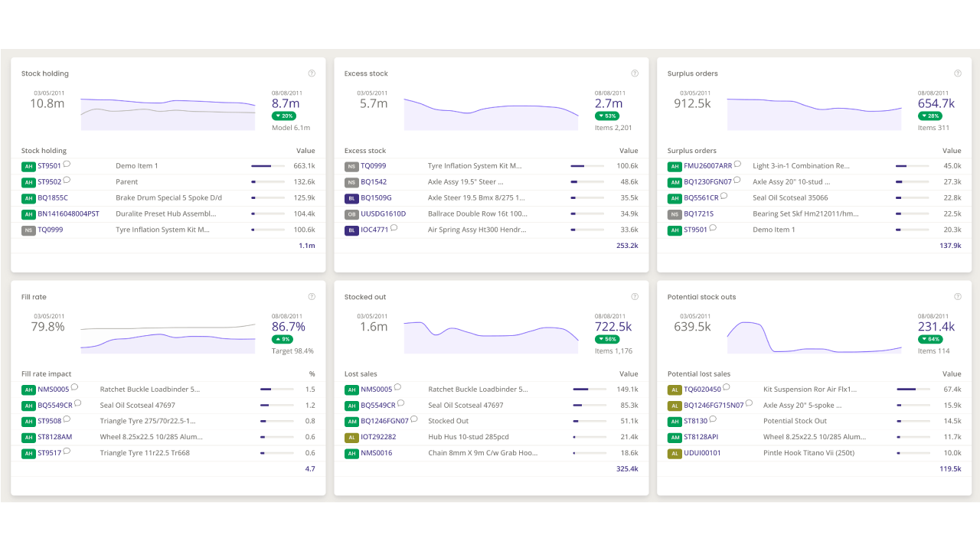Image resolution: width=980 pixels, height=551 pixels.
Task: Click help icon on Fill rate card
Action: click(312, 297)
